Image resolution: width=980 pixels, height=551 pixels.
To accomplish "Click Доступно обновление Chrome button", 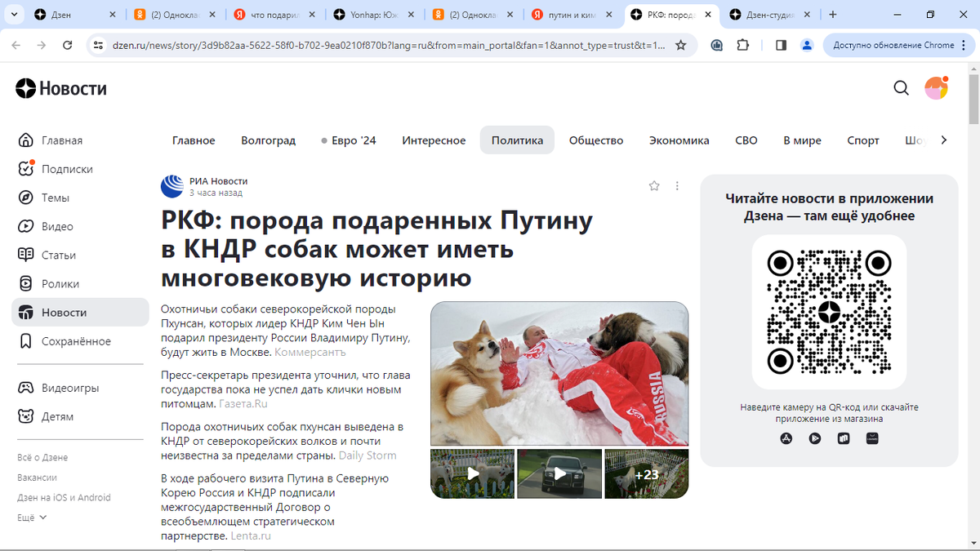I will click(893, 45).
